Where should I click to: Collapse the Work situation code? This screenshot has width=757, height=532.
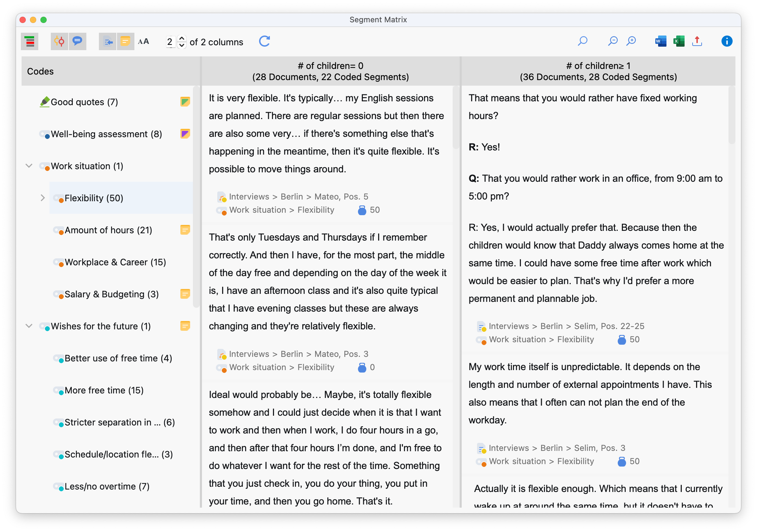tap(29, 166)
